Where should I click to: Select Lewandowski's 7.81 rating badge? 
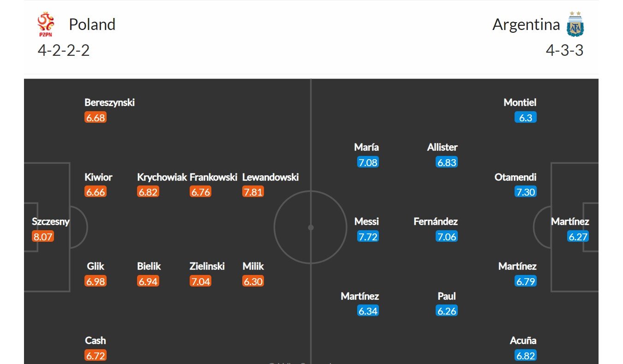[x=253, y=192]
